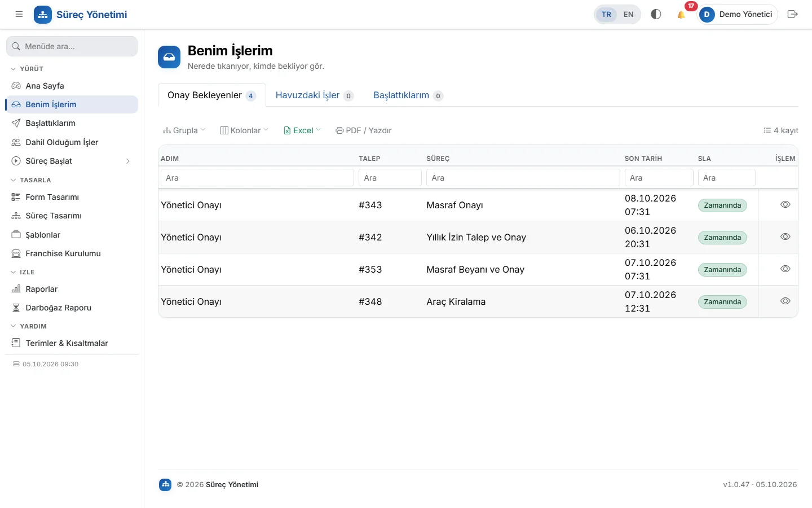Open the notifications bell icon
Screen dimensions: 812x508
[x=681, y=15]
